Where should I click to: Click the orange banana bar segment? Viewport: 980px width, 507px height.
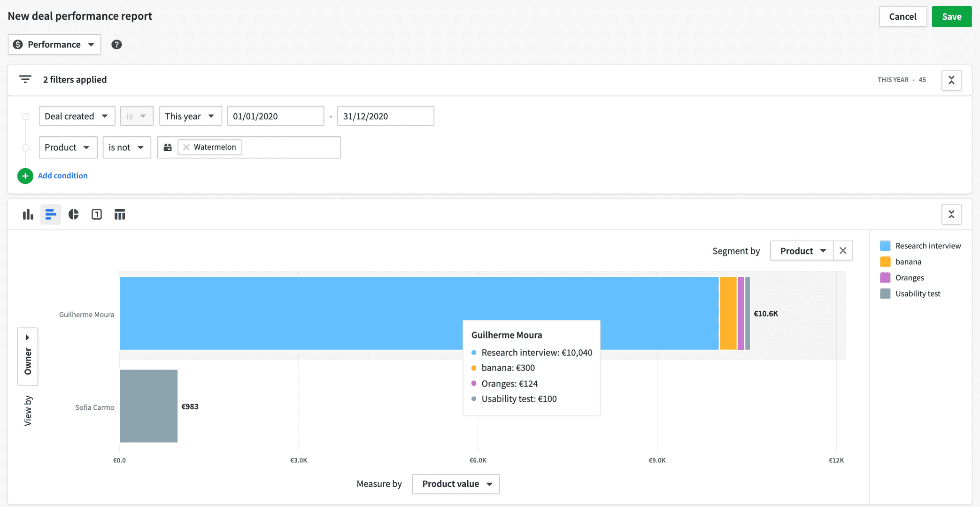pos(728,313)
